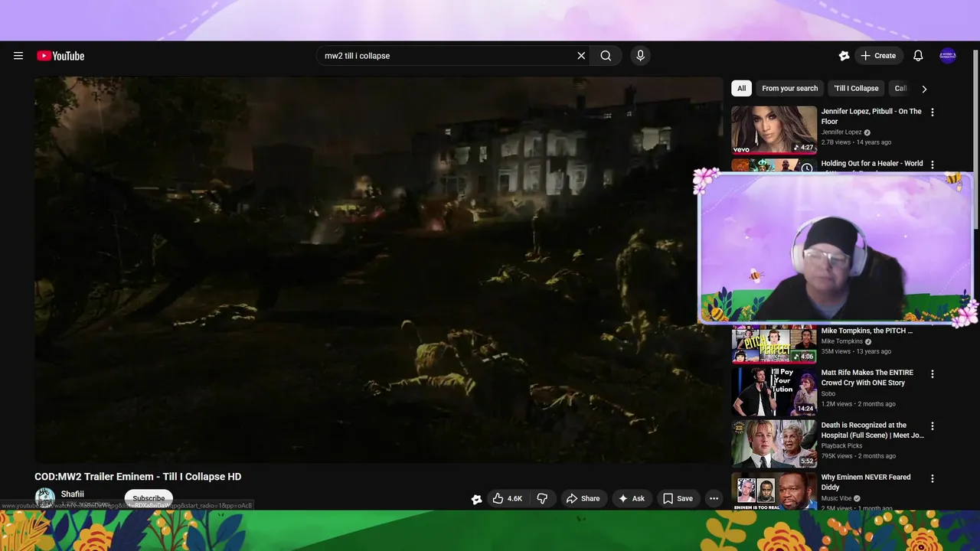Open the Ask AI button
The width and height of the screenshot is (980, 551).
point(632,498)
